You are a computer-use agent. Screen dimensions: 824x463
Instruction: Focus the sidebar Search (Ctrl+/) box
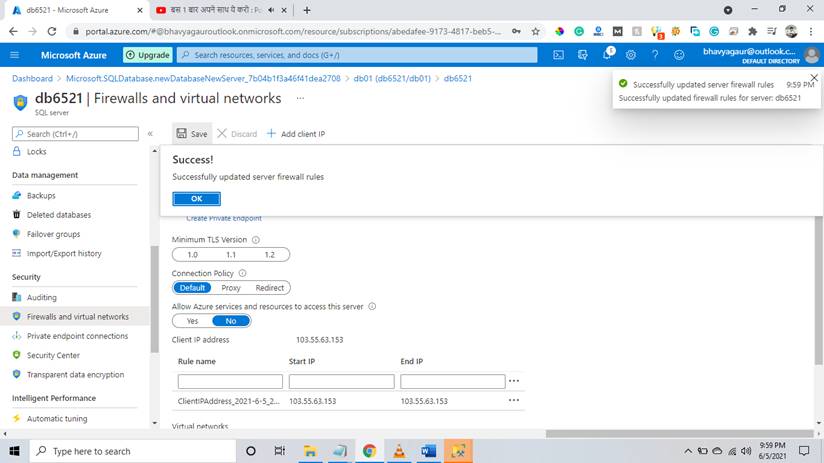pyautogui.click(x=75, y=133)
